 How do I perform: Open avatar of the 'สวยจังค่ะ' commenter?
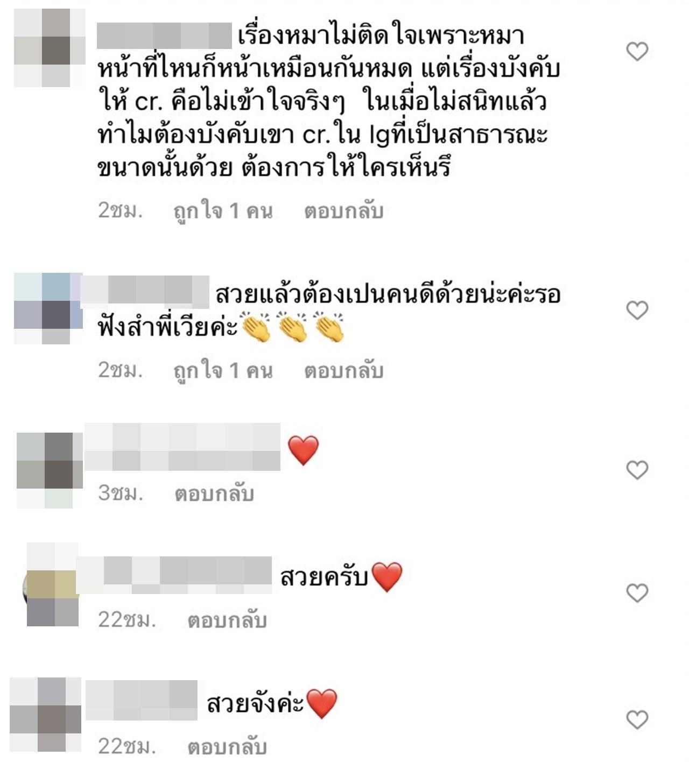point(45,715)
